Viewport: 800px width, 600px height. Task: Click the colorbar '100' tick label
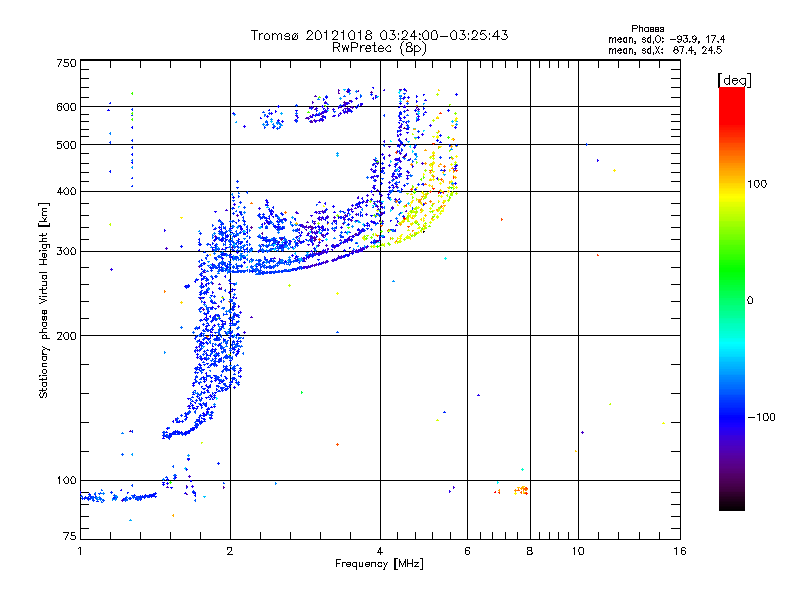click(757, 184)
